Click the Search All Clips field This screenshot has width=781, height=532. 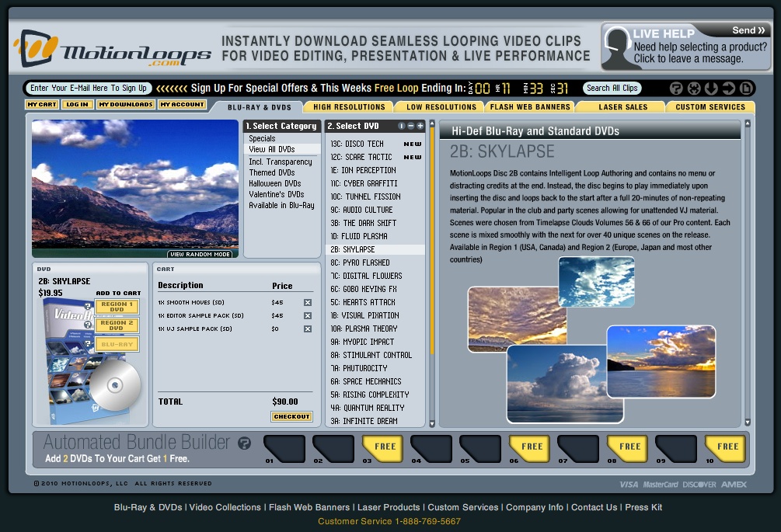point(612,88)
